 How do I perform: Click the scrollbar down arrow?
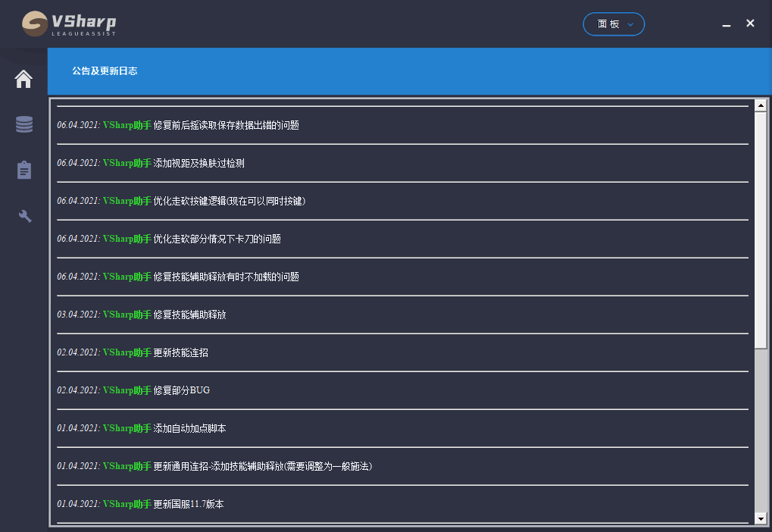(x=761, y=518)
